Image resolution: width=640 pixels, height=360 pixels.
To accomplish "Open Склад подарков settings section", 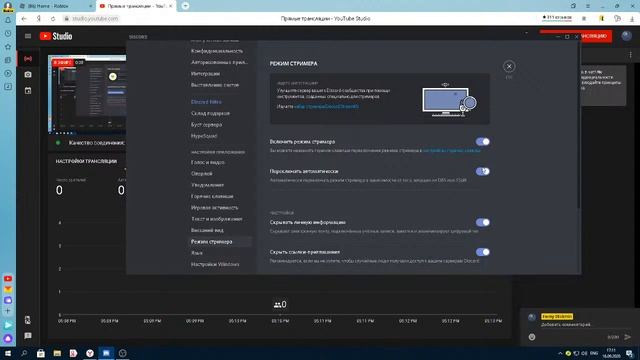I will [x=210, y=113].
